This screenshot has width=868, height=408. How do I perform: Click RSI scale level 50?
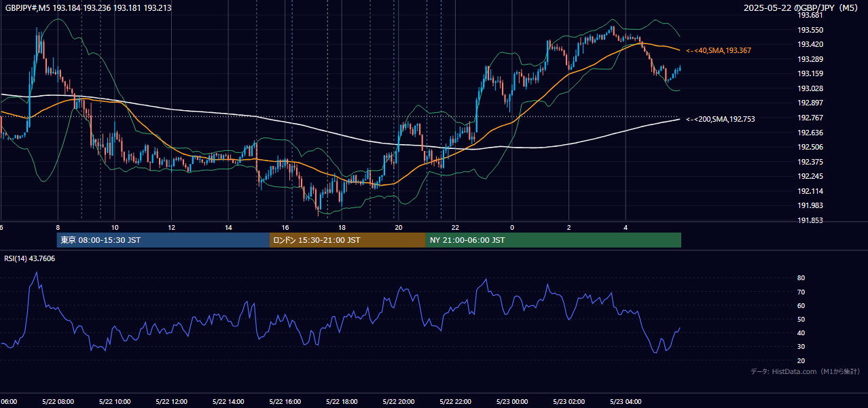801,319
